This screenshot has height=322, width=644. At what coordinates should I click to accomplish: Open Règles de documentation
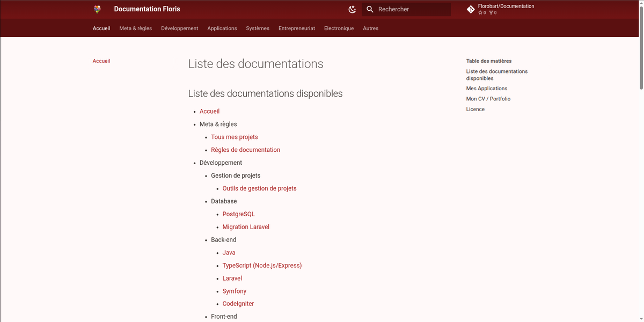click(x=245, y=150)
